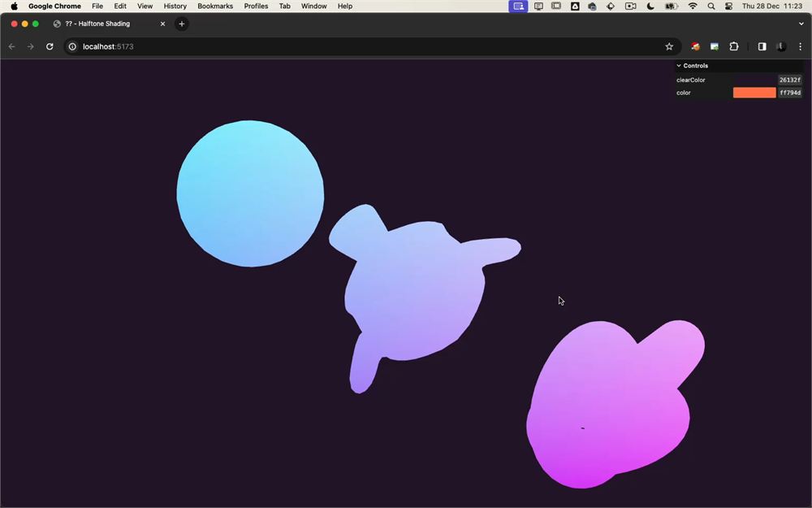View site information for localhost
812x508 pixels.
(72, 46)
